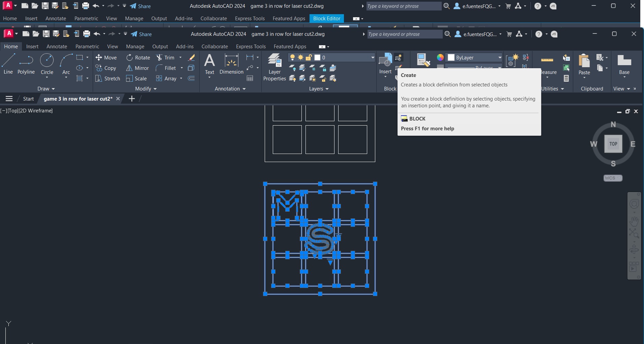
Task: Toggle current layer on/off lightbulb in layer dropdown
Action: pyautogui.click(x=292, y=57)
